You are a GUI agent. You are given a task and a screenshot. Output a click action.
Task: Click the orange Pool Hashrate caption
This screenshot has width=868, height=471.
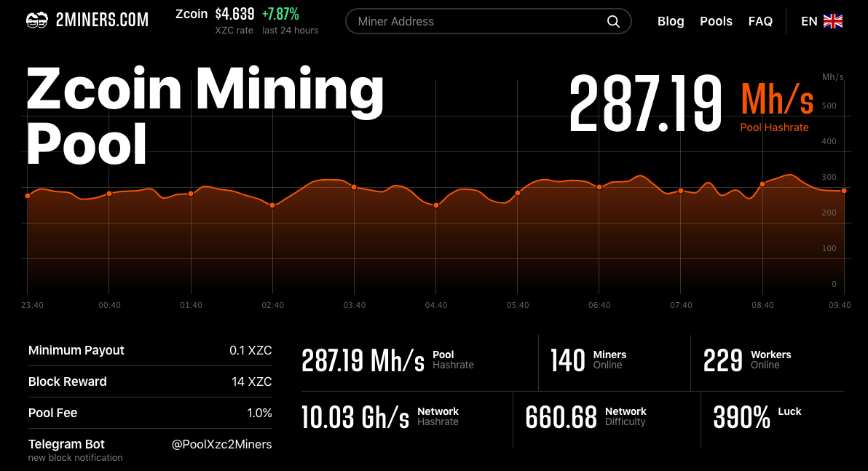pyautogui.click(x=774, y=127)
